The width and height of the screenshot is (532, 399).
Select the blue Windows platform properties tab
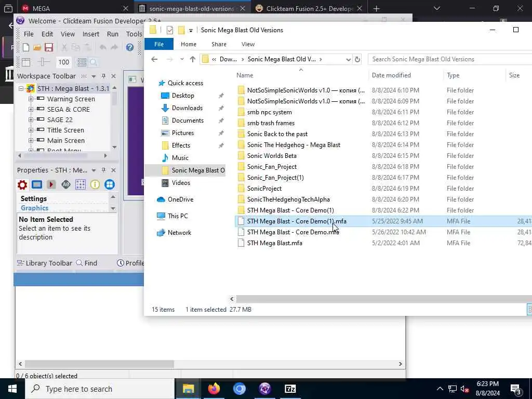click(109, 184)
